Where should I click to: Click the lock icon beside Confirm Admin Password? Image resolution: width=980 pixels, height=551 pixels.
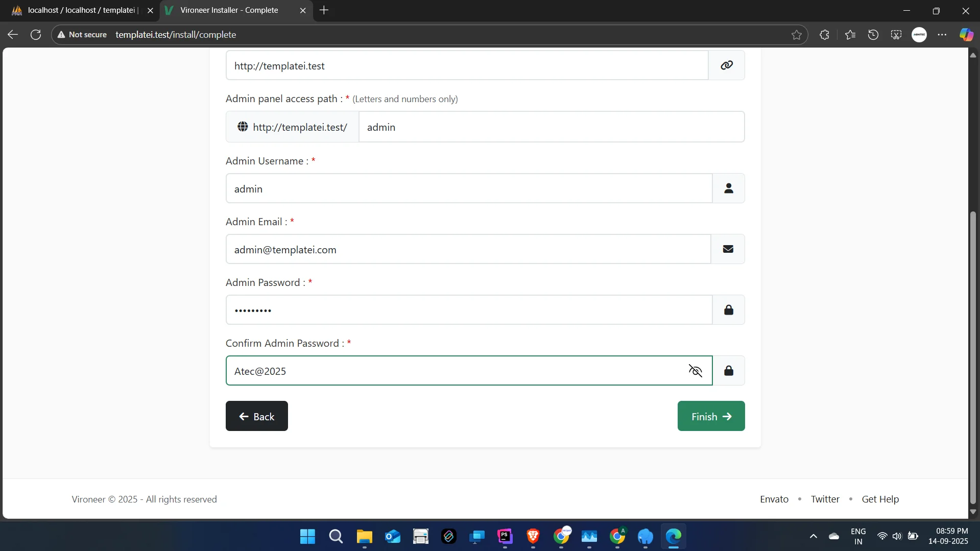pos(728,371)
